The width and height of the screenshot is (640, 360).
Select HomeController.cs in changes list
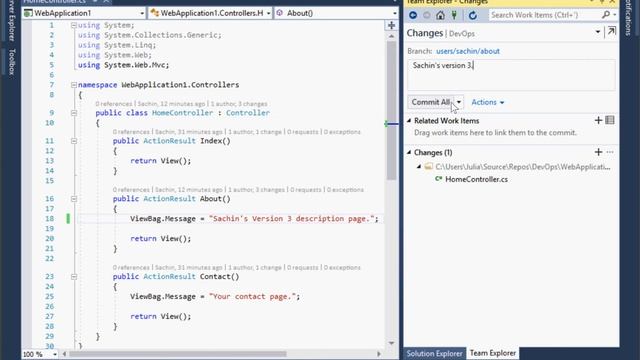[x=476, y=179]
